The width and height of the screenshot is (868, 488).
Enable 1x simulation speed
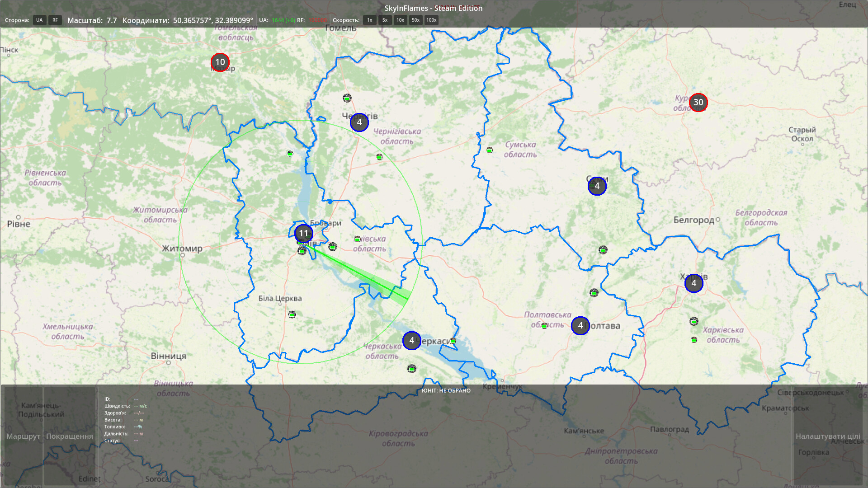(x=369, y=20)
